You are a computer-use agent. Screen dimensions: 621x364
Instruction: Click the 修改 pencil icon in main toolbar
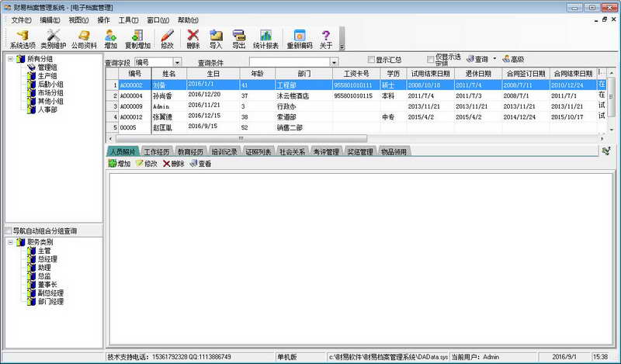click(x=167, y=40)
